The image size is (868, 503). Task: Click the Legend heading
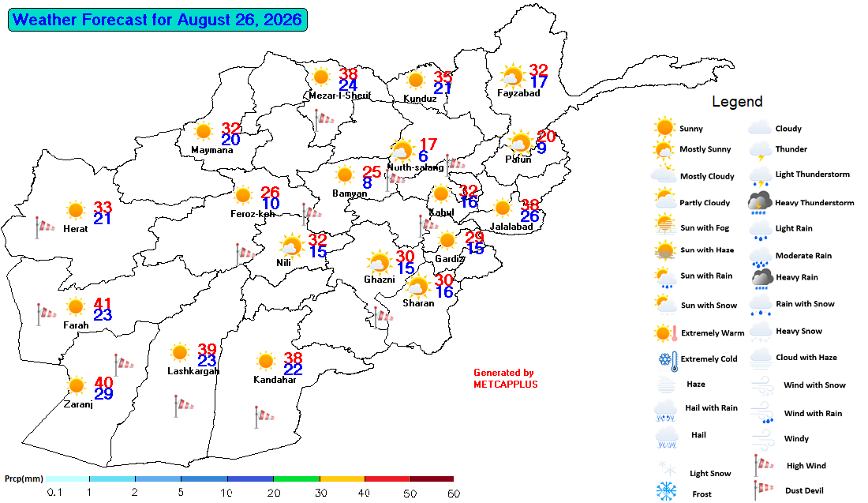pos(737,101)
